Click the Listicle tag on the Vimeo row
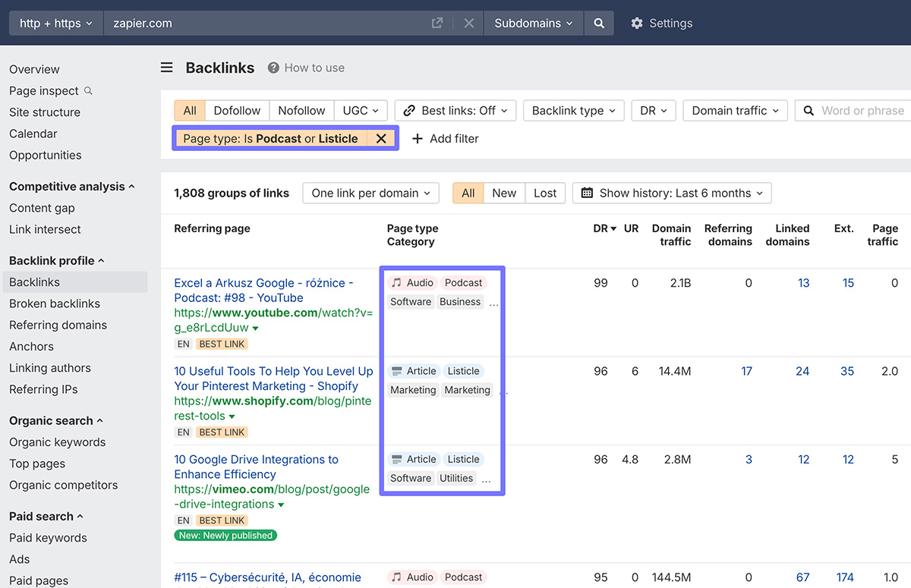This screenshot has height=588, width=911. (x=463, y=459)
